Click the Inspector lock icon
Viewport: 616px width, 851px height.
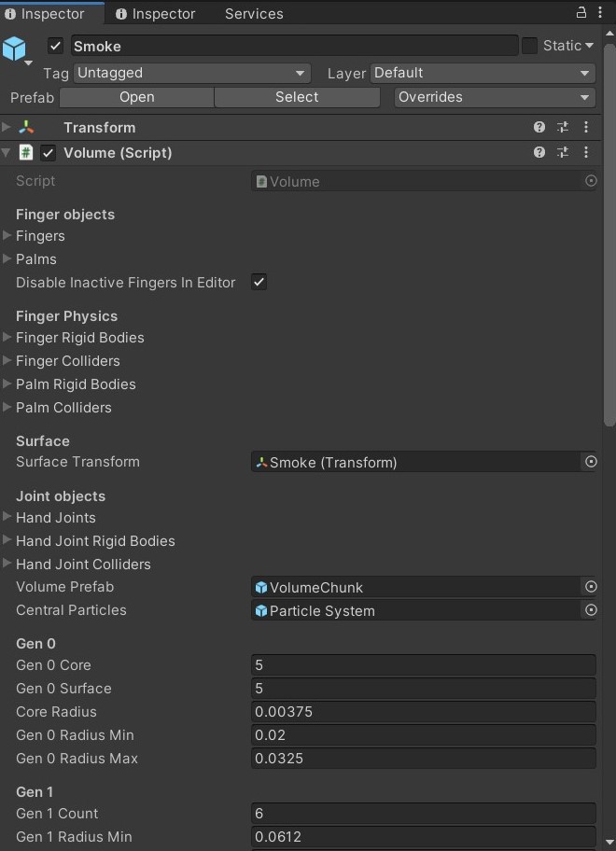tap(581, 13)
